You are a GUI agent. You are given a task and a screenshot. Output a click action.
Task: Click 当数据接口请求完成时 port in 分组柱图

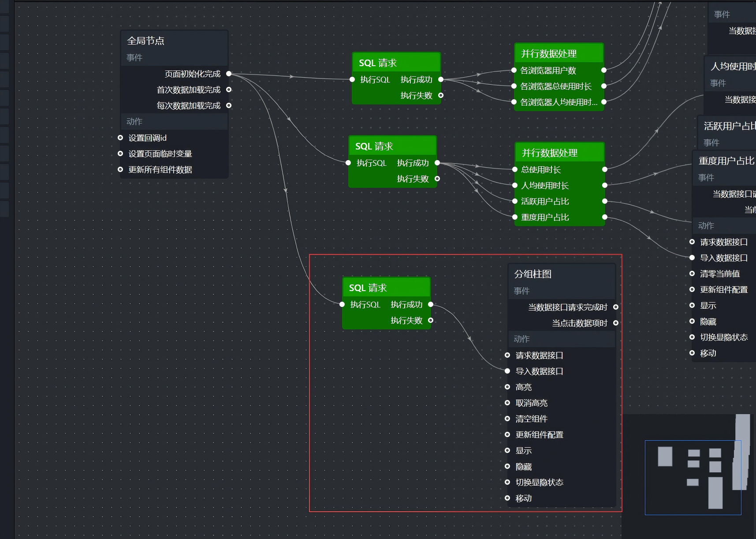coord(616,307)
